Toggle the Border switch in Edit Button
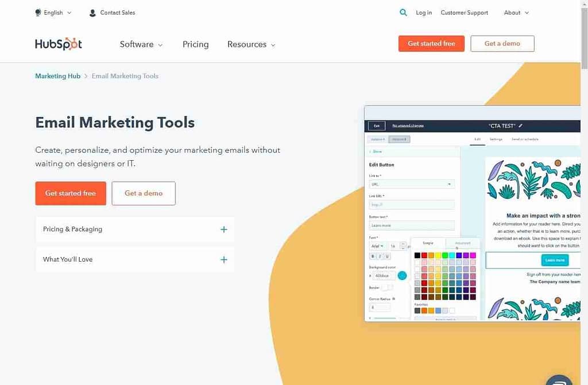This screenshot has width=588, height=385. [386, 287]
